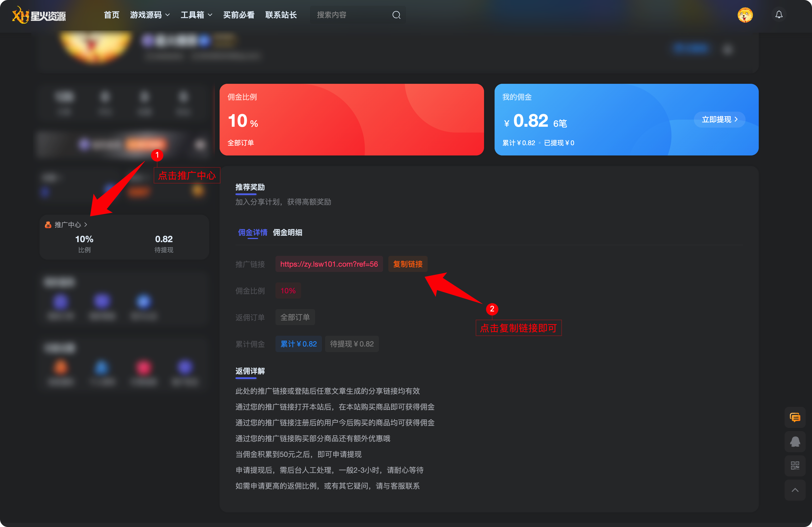Open the promotion link zy.lsw101.com?ref=56

coord(329,264)
